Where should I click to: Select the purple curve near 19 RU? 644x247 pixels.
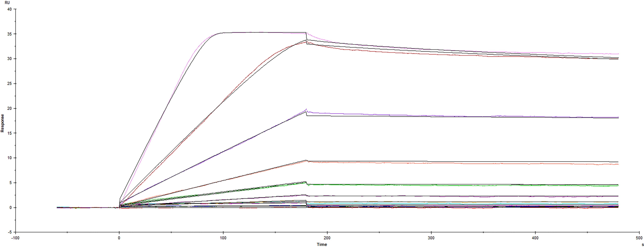[x=450, y=116]
